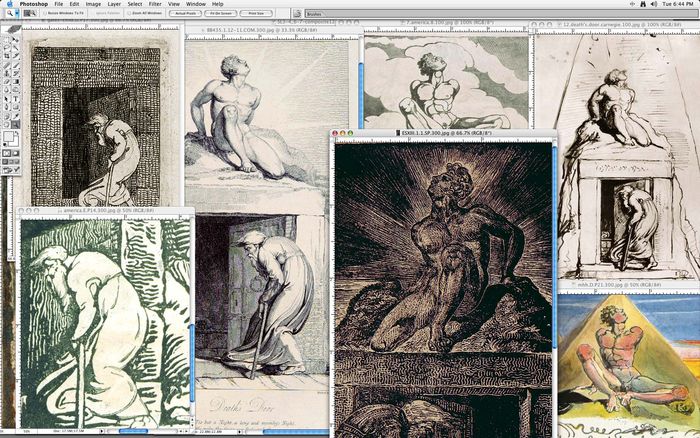Screen dimensions: 700x438
Task: Select the Zoom tool in toolbox
Action: (15, 123)
